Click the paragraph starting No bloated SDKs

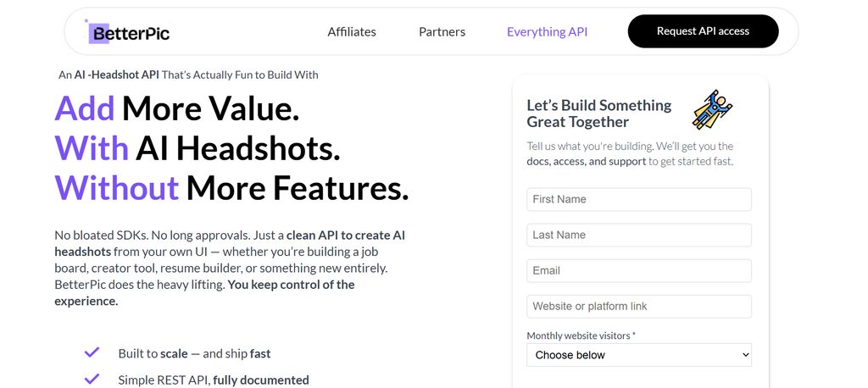[x=230, y=268]
